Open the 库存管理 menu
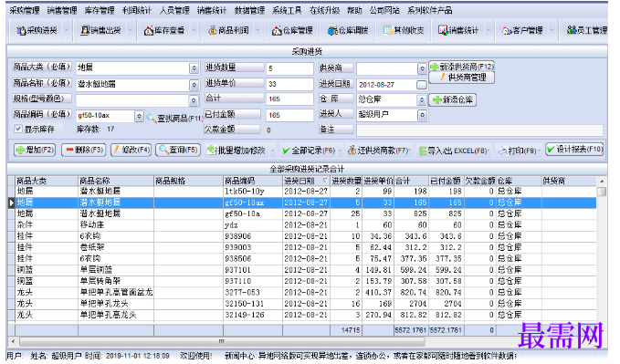620x364 pixels. (100, 10)
